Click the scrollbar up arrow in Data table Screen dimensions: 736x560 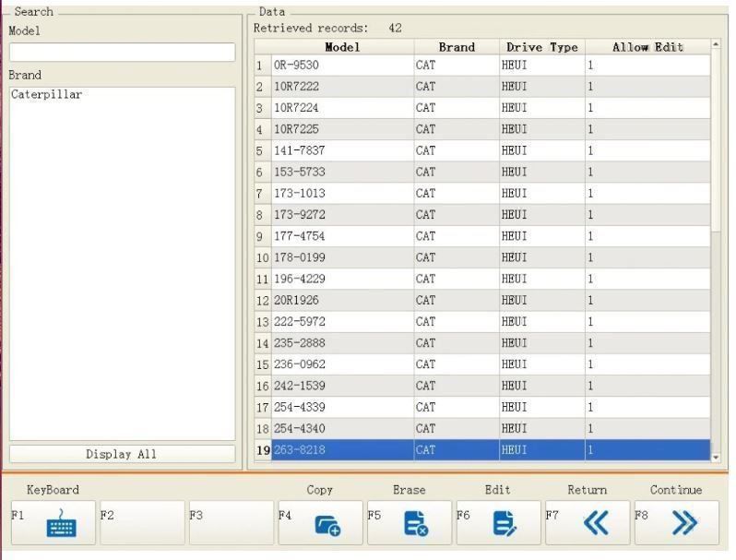pyautogui.click(x=716, y=44)
